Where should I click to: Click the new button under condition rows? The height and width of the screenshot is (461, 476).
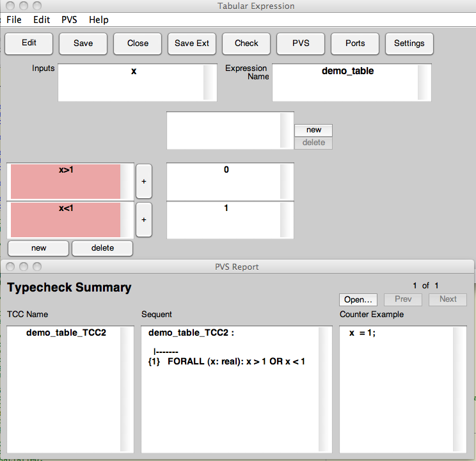[38, 248]
